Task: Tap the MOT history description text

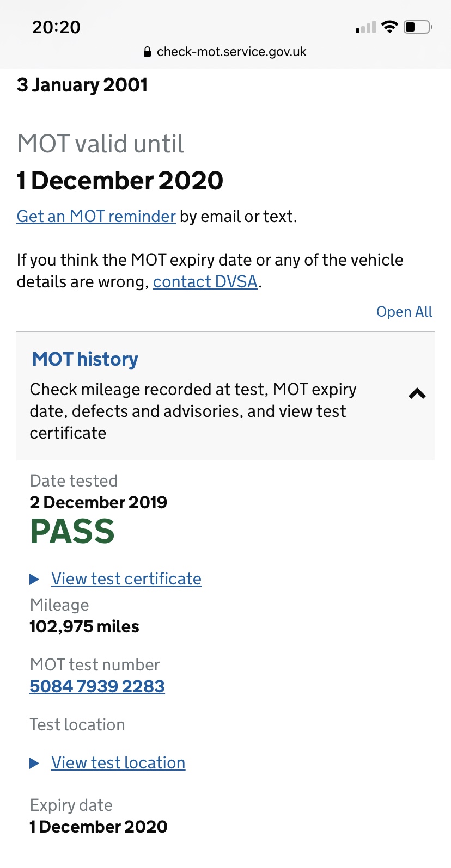Action: [193, 411]
